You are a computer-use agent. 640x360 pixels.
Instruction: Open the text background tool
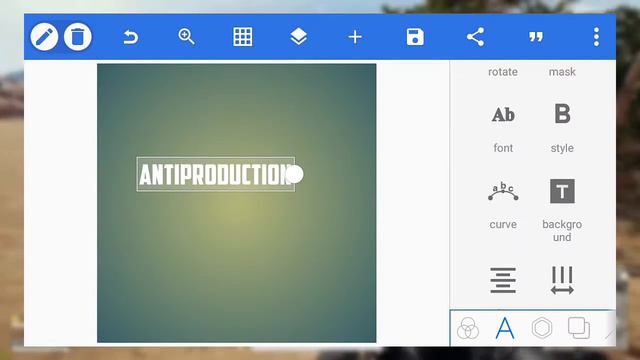562,191
